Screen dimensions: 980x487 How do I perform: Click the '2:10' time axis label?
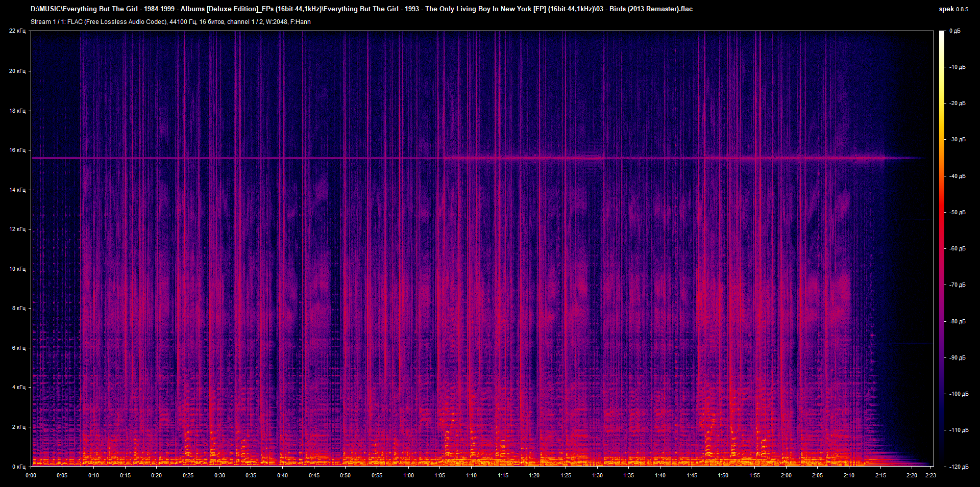[x=849, y=475]
